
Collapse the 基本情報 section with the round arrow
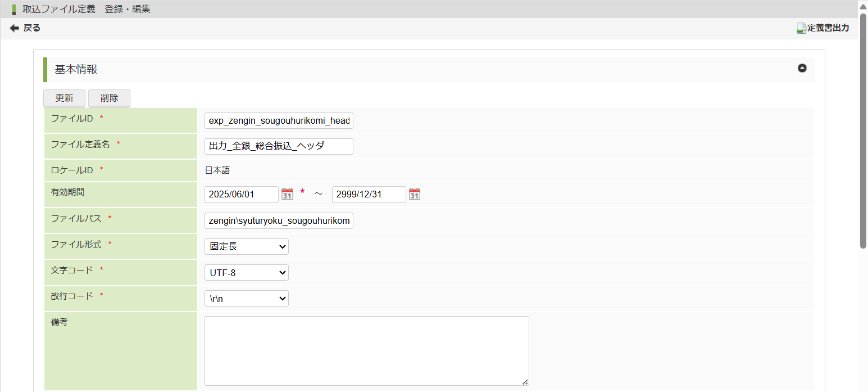802,68
